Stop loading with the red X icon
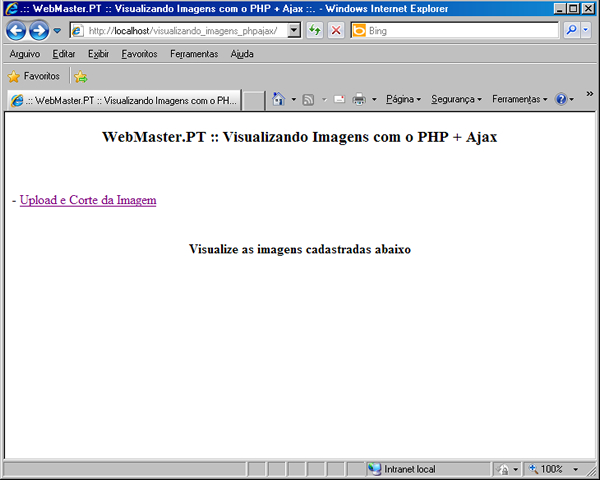Viewport: 600px width, 482px height. (x=336, y=31)
